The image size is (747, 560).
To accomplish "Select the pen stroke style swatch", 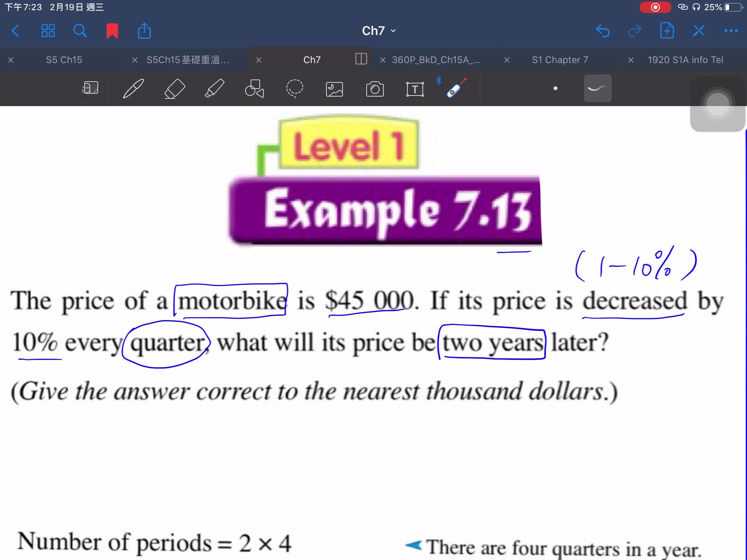I will [x=598, y=89].
